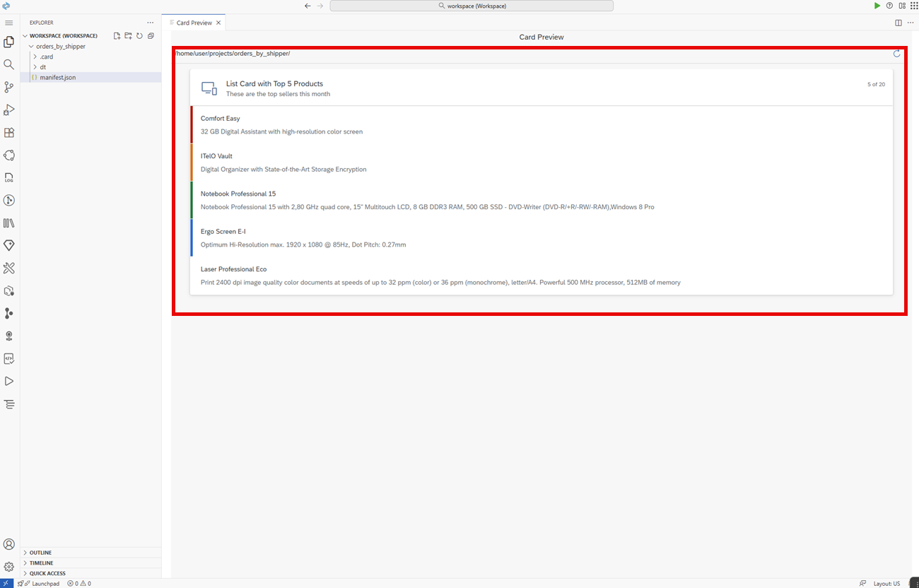This screenshot has height=588, width=919.
Task: Refresh the Explorer tree
Action: [139, 35]
